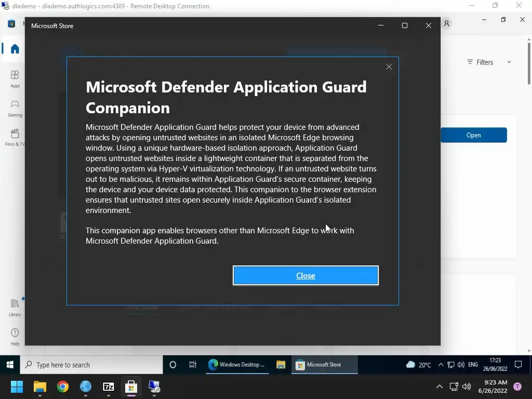The height and width of the screenshot is (399, 532).
Task: Close the Application Guard Companion dialog
Action: 305,275
